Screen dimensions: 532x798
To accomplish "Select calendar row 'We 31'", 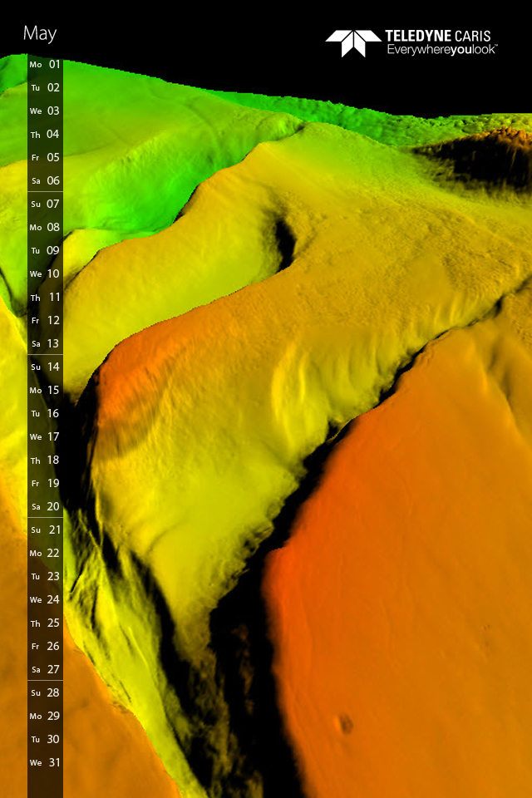I will coord(46,762).
